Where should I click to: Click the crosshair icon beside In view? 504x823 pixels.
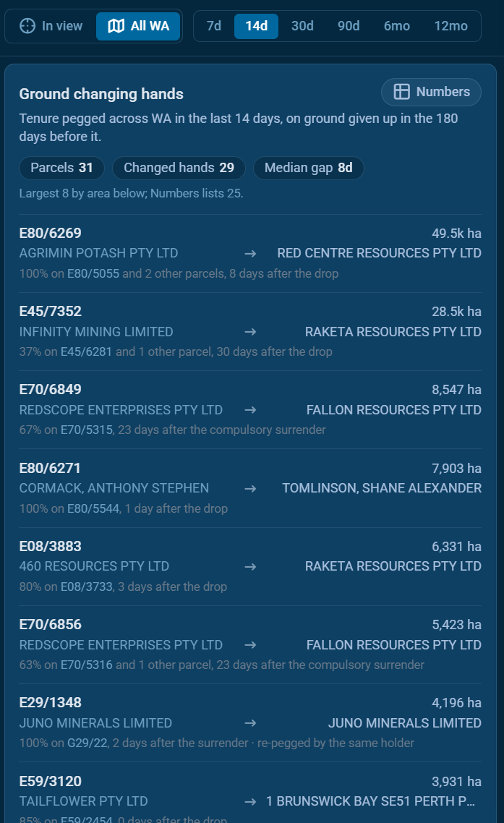click(27, 26)
